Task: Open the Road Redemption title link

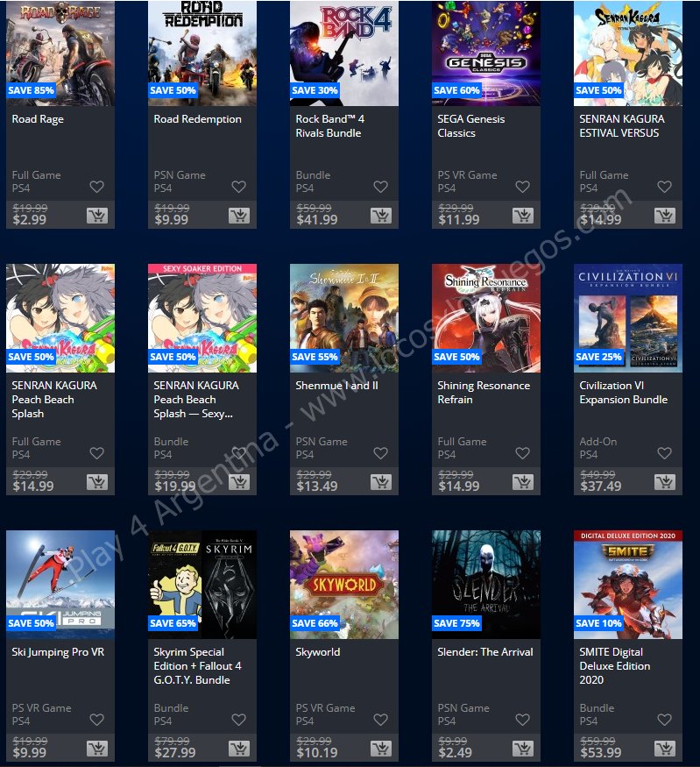Action: [197, 119]
